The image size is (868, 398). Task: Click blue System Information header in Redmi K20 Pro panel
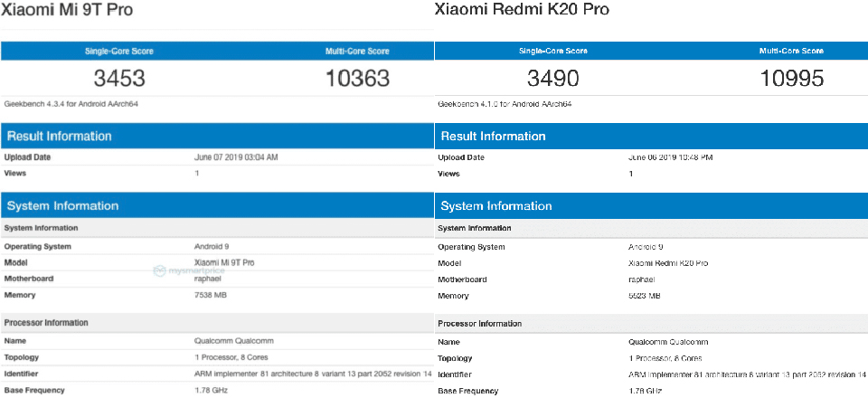(651, 206)
